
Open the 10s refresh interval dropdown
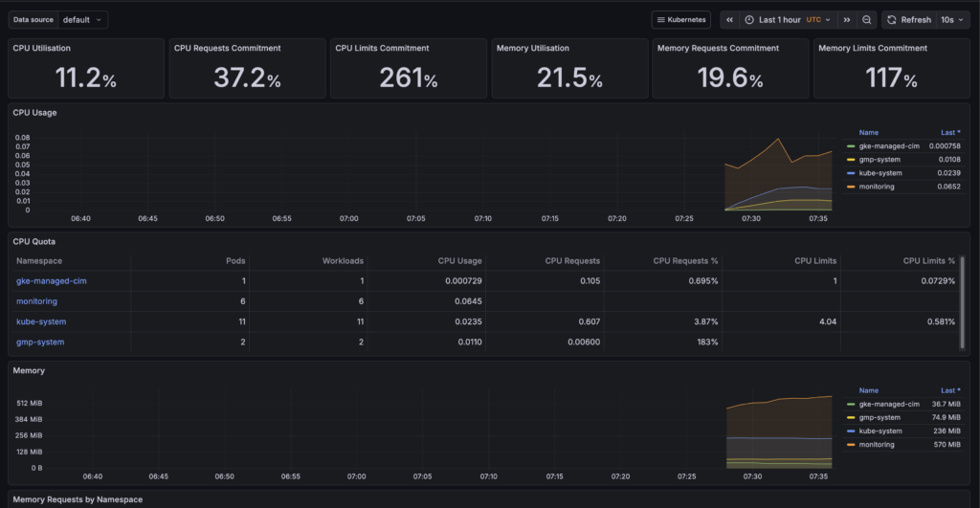click(951, 19)
